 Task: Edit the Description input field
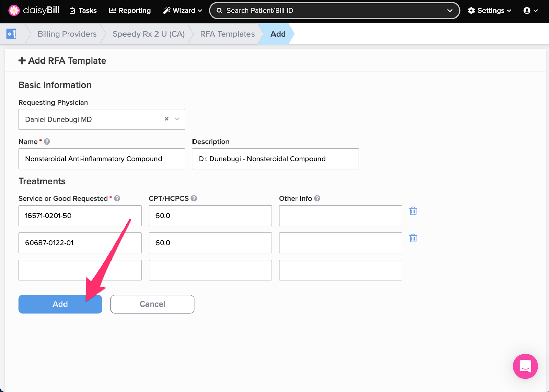276,159
